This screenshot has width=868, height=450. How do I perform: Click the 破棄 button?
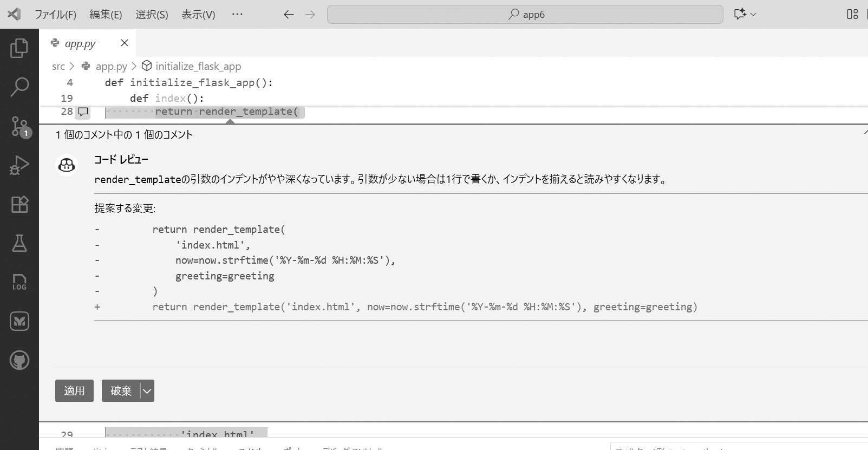coord(121,391)
